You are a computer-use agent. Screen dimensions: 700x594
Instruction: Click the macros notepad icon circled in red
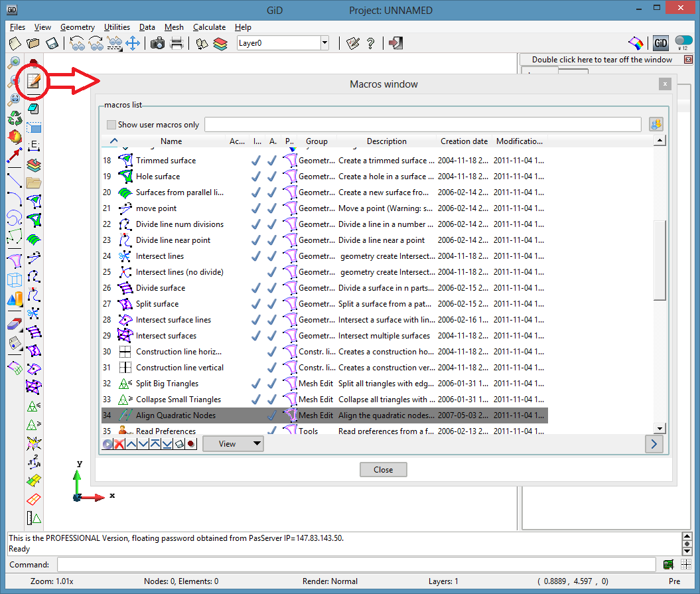[33, 82]
